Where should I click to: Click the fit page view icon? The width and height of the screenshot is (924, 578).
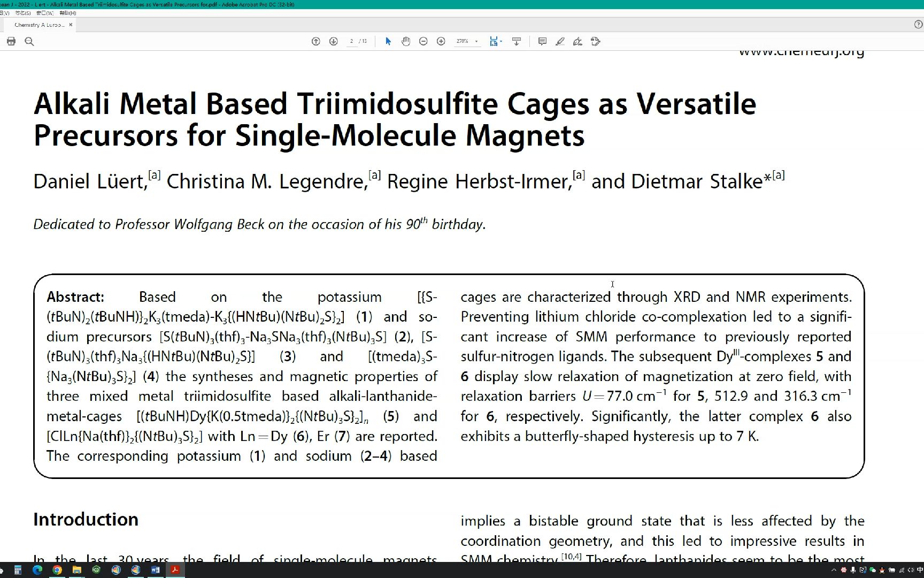pyautogui.click(x=494, y=41)
